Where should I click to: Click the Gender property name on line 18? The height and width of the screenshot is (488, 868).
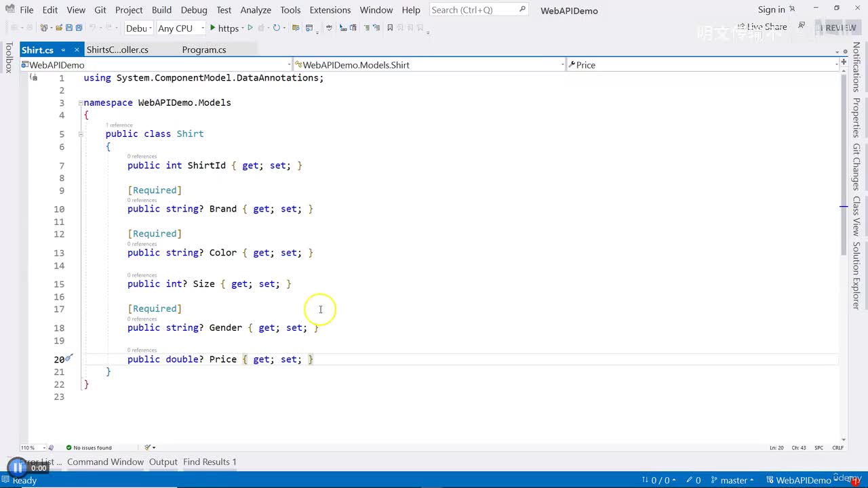click(225, 328)
